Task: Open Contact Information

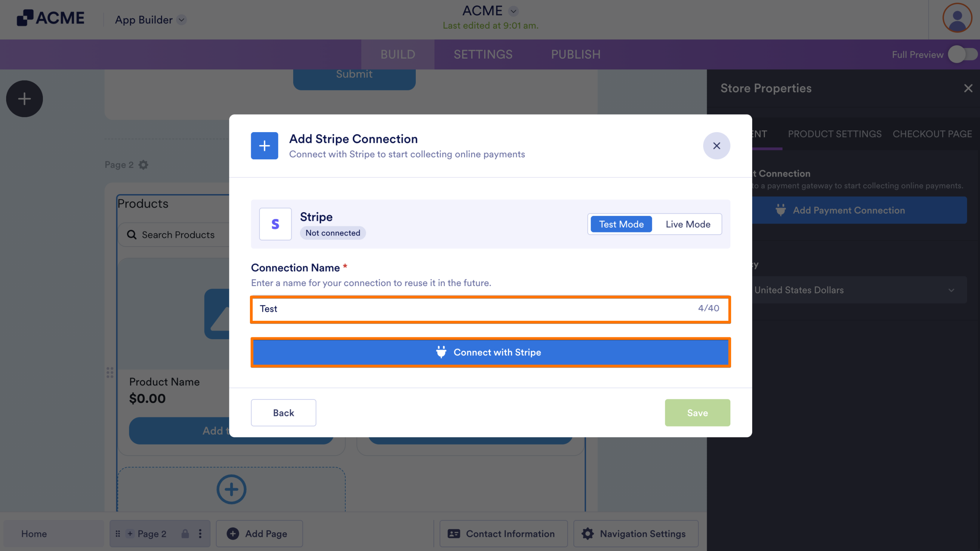Action: pyautogui.click(x=503, y=534)
